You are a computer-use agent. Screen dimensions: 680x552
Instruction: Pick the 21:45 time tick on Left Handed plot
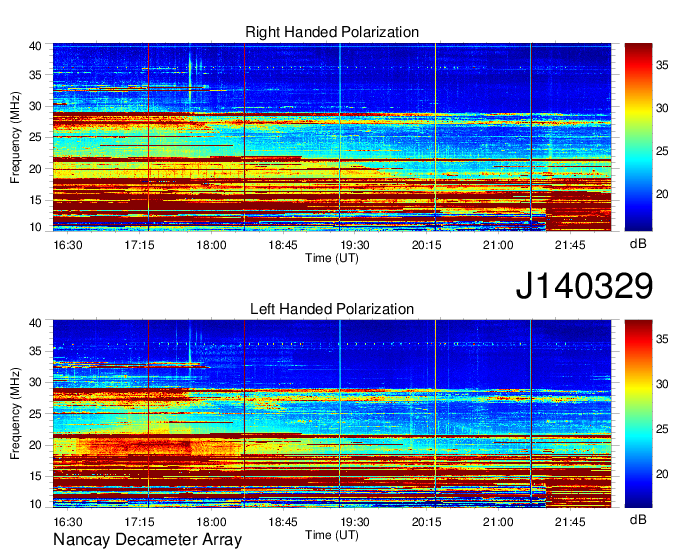pyautogui.click(x=570, y=522)
